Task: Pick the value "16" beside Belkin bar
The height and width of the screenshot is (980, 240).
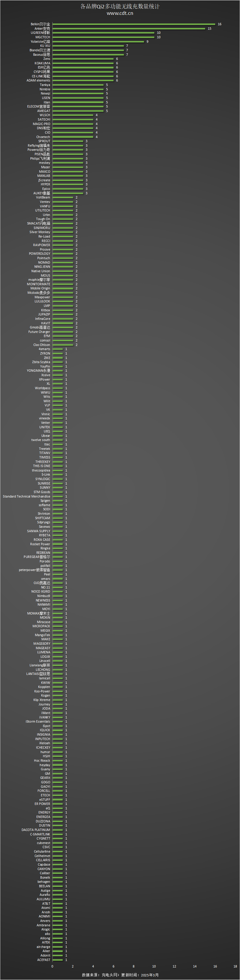Action: (219, 24)
